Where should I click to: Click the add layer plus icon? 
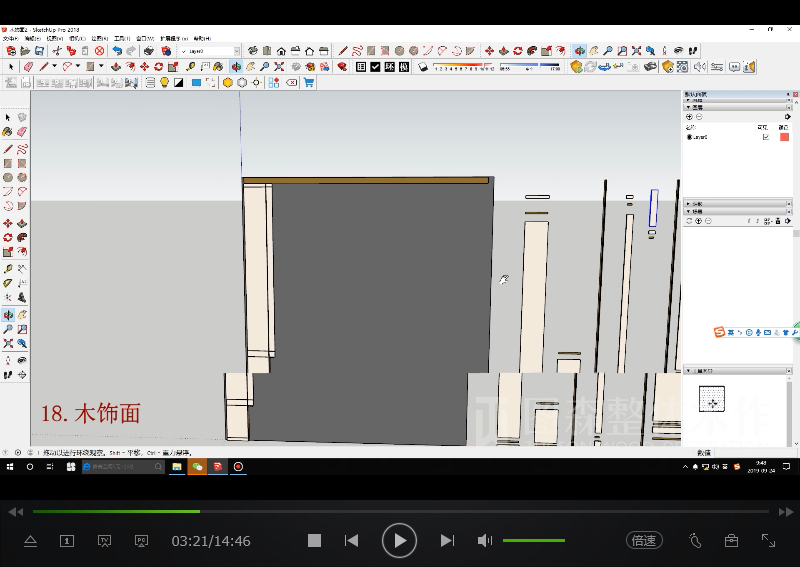tap(689, 117)
